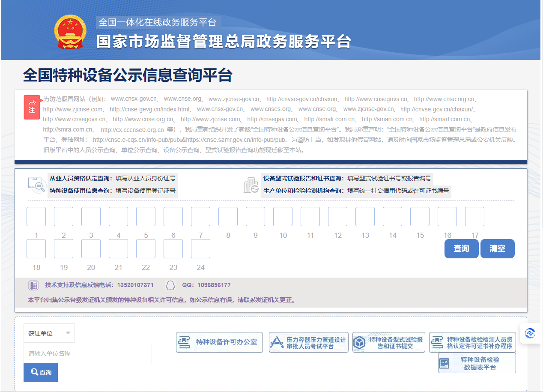Screen dimensions: 543x392
Task: Click character input box number 1
Action: 36,217
